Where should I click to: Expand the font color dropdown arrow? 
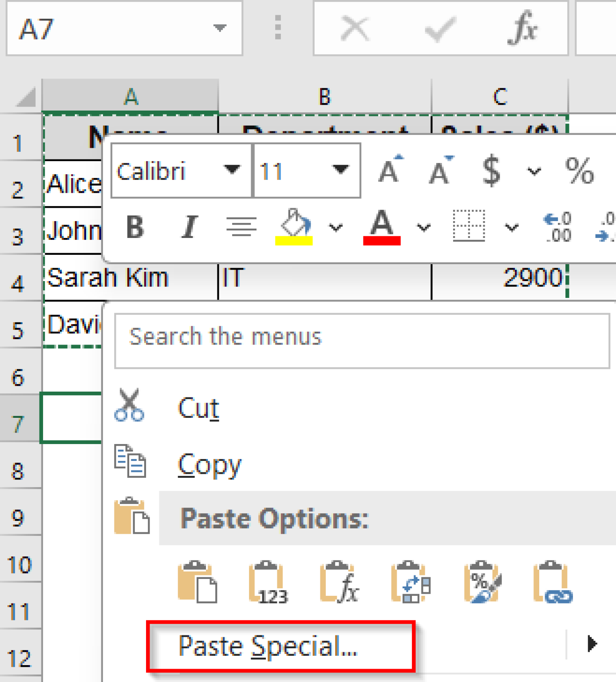click(x=423, y=228)
